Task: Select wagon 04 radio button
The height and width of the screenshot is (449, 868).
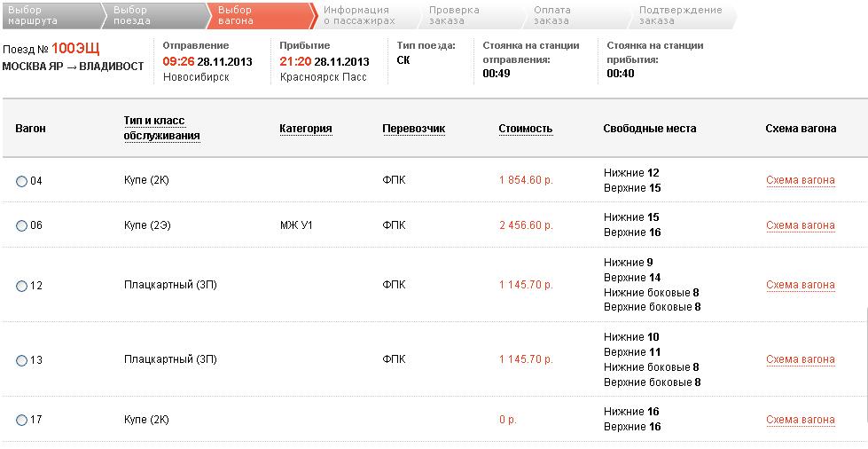Action: point(21,182)
